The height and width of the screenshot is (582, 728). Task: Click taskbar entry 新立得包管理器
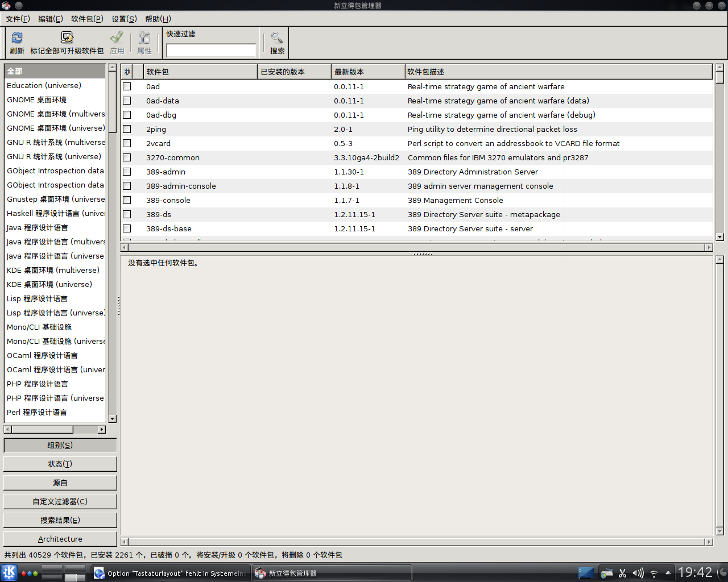pyautogui.click(x=332, y=573)
